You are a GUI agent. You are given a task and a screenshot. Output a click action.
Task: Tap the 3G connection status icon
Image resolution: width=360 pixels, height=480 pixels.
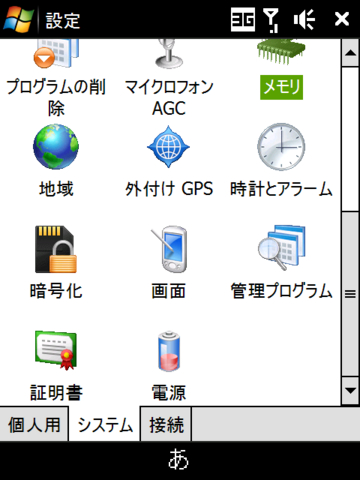[x=243, y=19]
